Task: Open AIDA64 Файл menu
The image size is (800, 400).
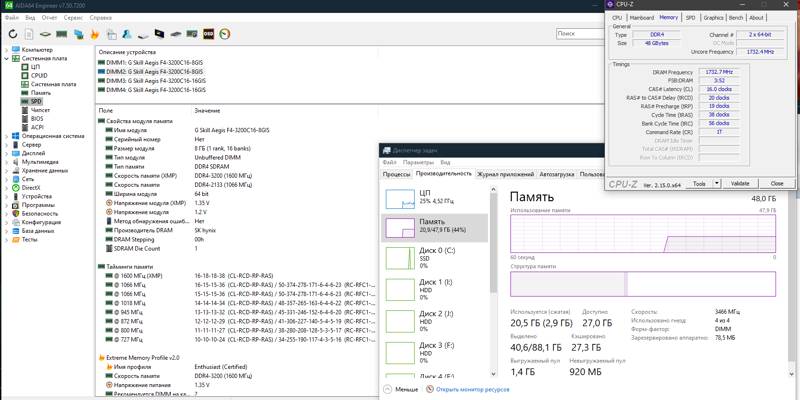Action: point(12,18)
